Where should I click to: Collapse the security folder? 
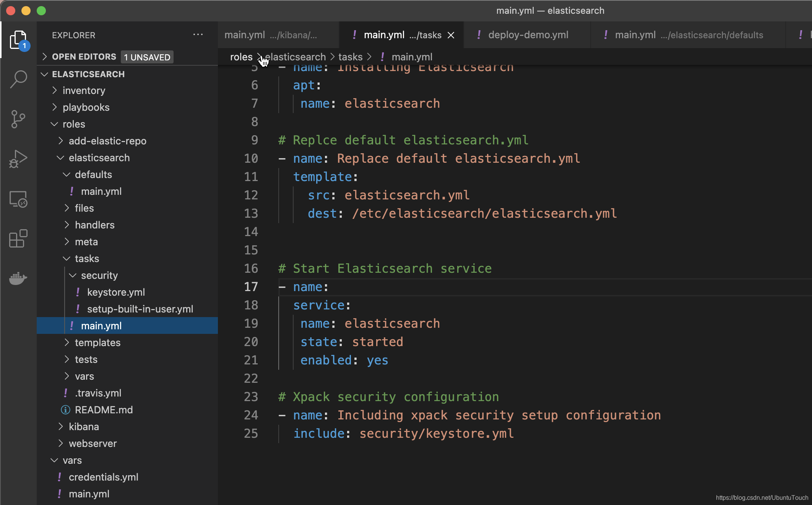pyautogui.click(x=99, y=275)
